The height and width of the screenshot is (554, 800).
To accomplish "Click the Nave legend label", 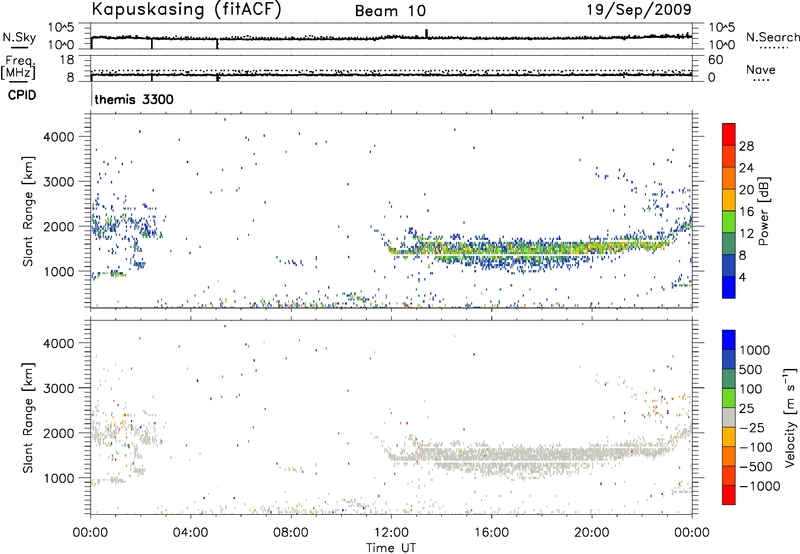I will coord(761,70).
